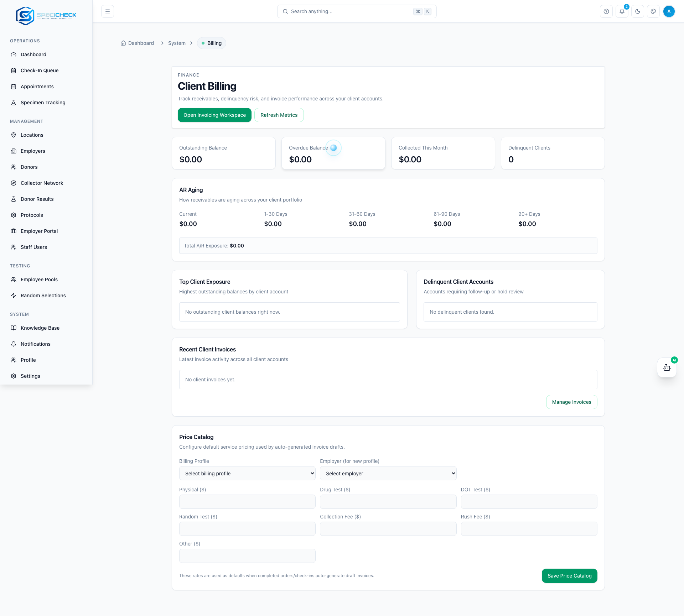Click the SpeciCheck logo
684x616 pixels.
click(46, 16)
